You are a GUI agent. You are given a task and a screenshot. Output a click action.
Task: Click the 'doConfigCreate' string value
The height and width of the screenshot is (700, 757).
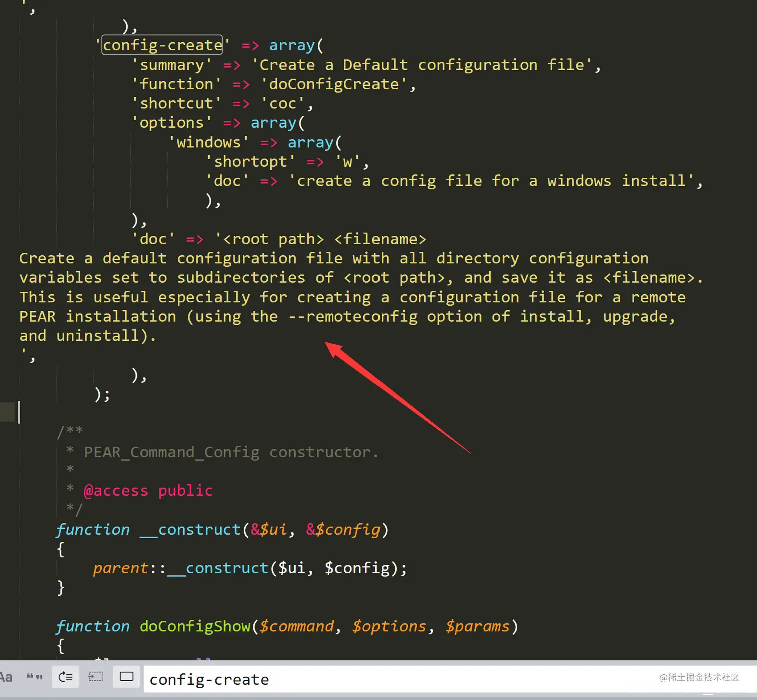pos(334,84)
